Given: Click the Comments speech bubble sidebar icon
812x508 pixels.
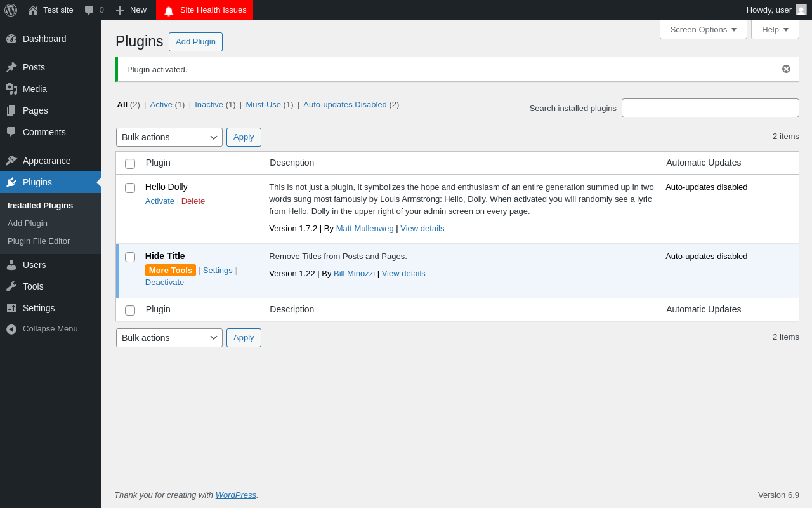Looking at the screenshot, I should pos(11,132).
